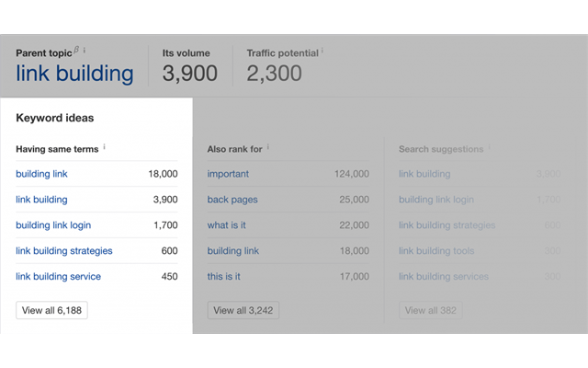Click info icon next to Traffic potential

(322, 52)
